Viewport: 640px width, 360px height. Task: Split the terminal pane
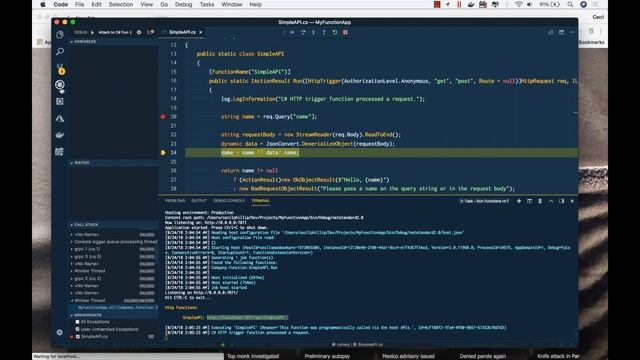point(529,201)
